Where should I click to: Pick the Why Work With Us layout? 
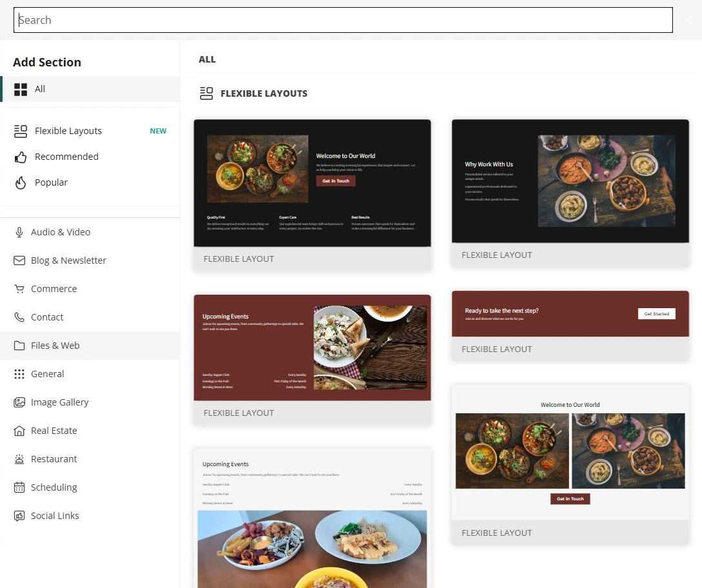click(x=570, y=193)
